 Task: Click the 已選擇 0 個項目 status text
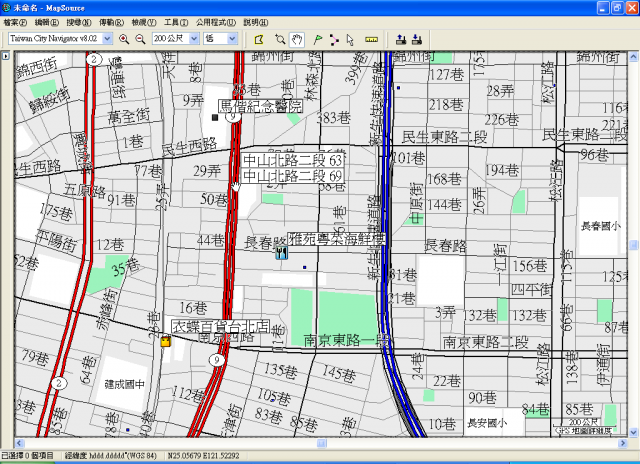pos(27,455)
